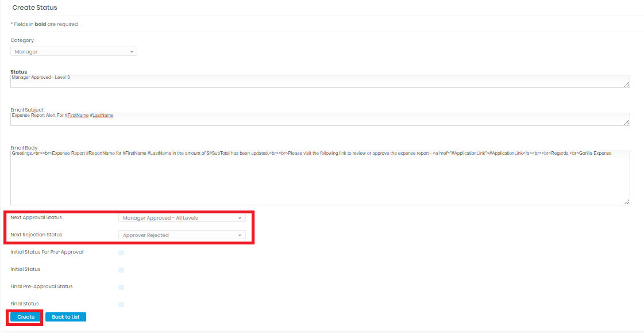Viewport: 644px width, 333px height.
Task: Click the Create Status heading
Action: [35, 7]
